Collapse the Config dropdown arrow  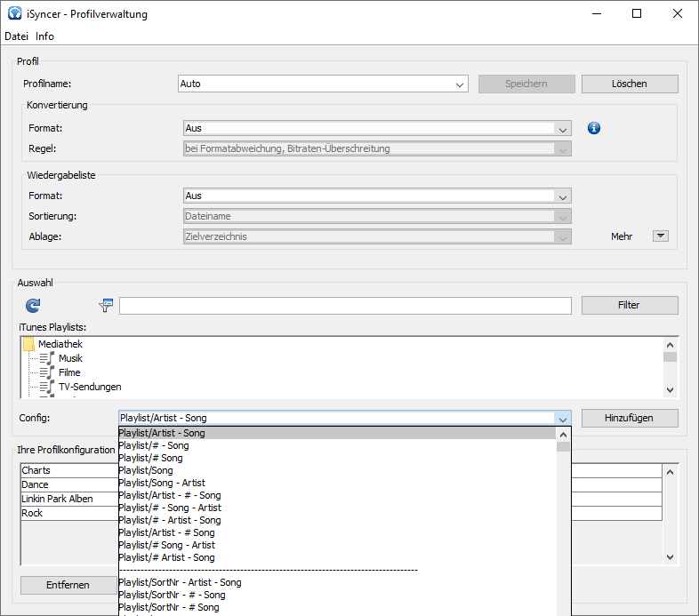click(x=563, y=419)
